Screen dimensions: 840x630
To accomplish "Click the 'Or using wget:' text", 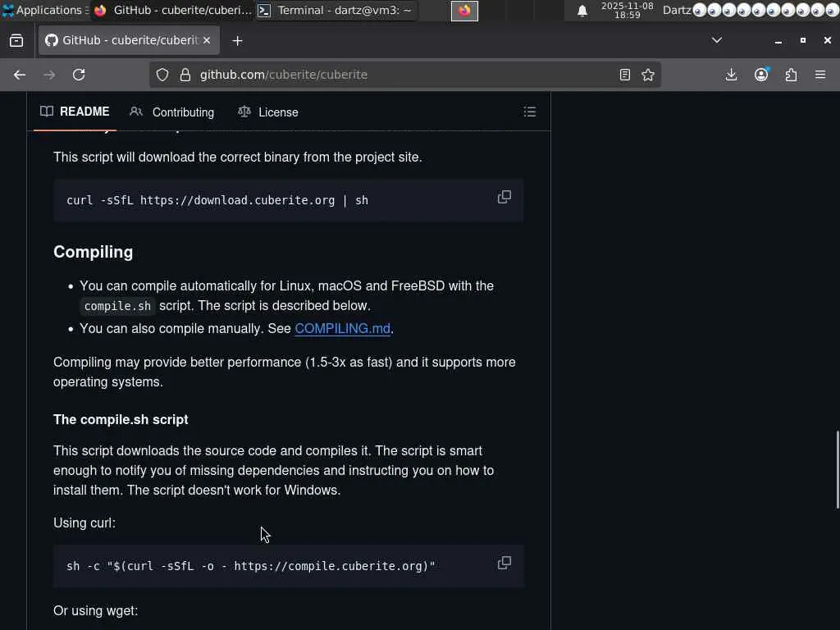I will 95,610.
